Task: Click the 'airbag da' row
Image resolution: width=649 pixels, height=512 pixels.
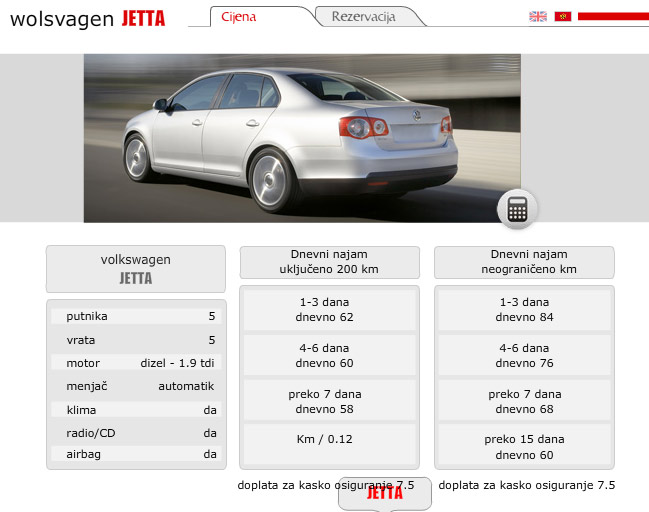Action: [136, 454]
